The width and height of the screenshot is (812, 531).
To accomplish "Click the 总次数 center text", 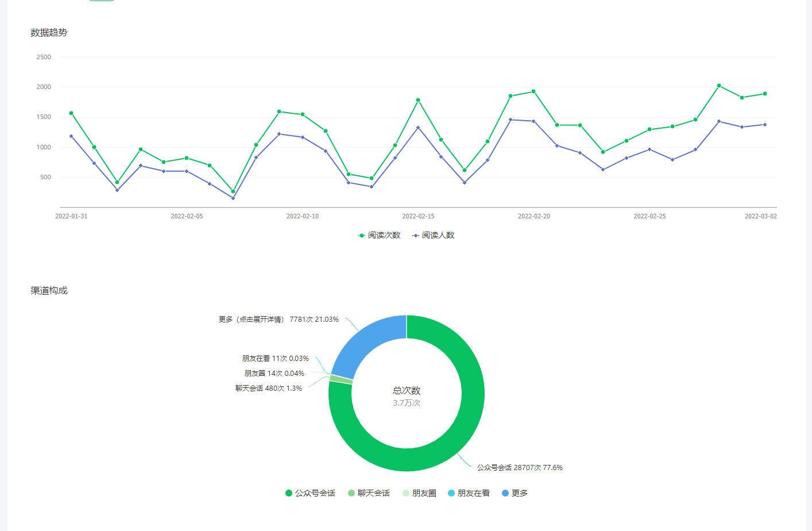I will coord(407,391).
